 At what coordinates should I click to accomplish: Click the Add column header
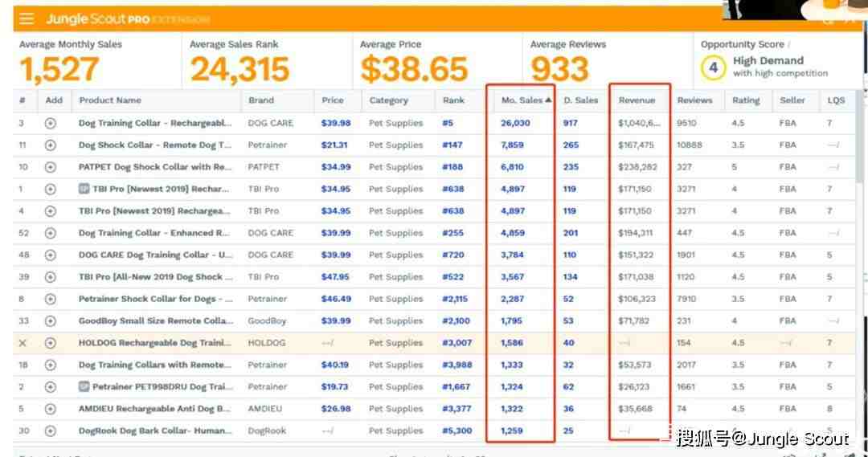pos(54,100)
